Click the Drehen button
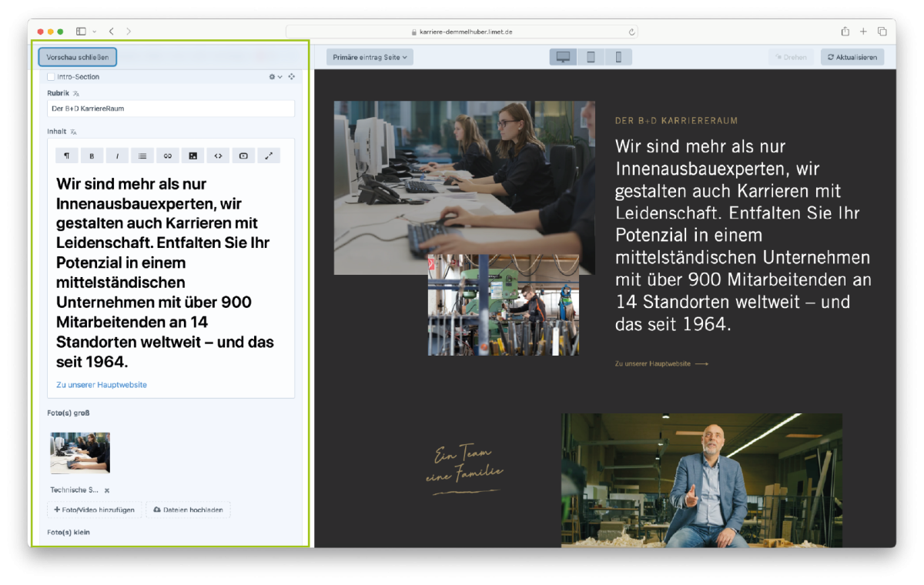924x585 pixels. click(791, 57)
